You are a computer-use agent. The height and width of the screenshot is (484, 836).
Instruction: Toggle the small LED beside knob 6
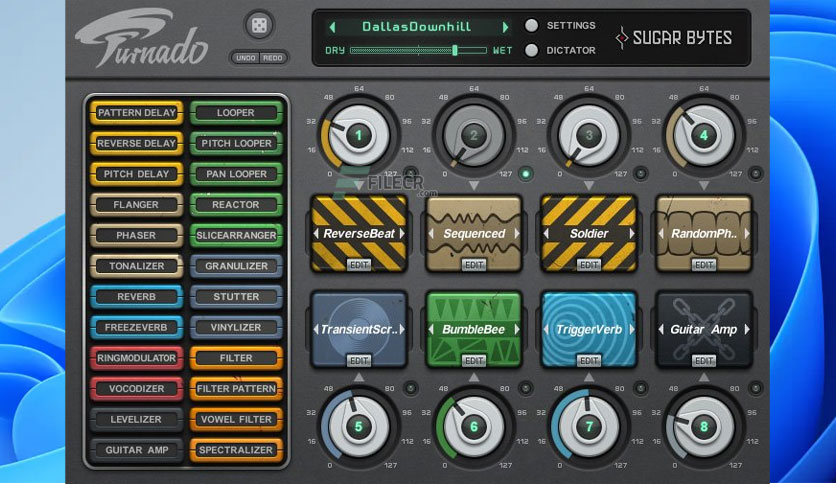526,389
